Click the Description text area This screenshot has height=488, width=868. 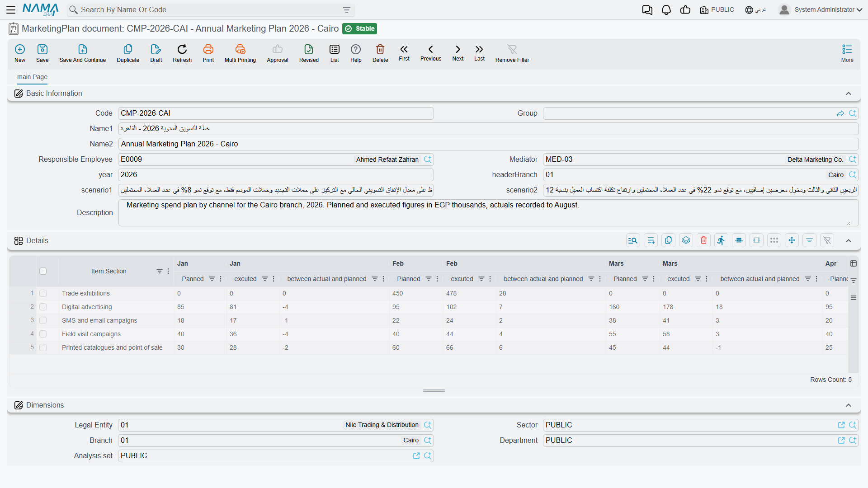click(488, 212)
